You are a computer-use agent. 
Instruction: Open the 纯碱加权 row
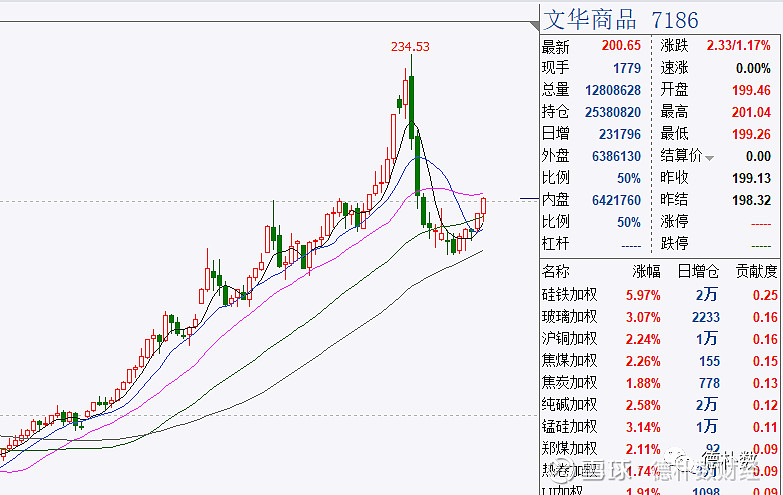(660, 405)
